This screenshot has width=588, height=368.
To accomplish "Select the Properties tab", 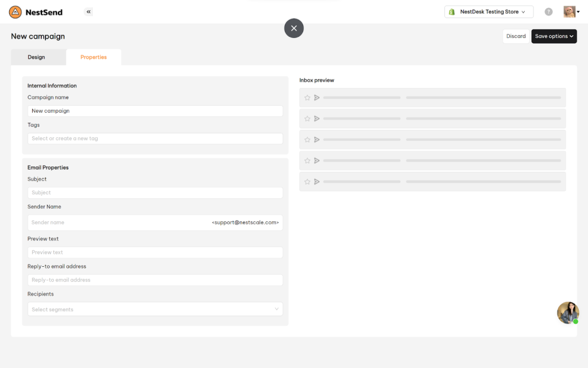I will (94, 57).
